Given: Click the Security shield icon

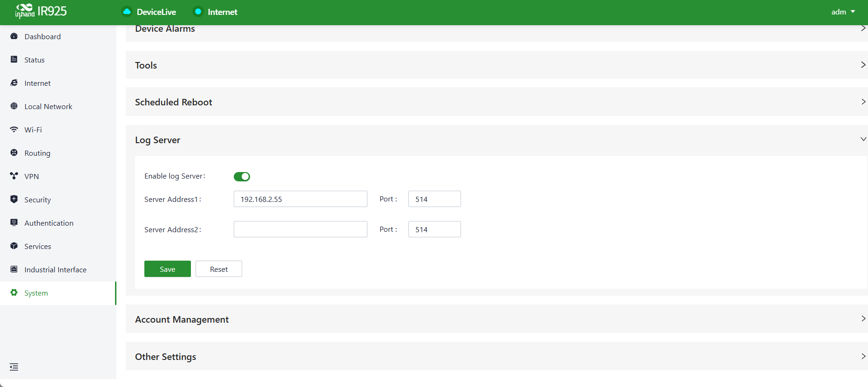Looking at the screenshot, I should [14, 200].
